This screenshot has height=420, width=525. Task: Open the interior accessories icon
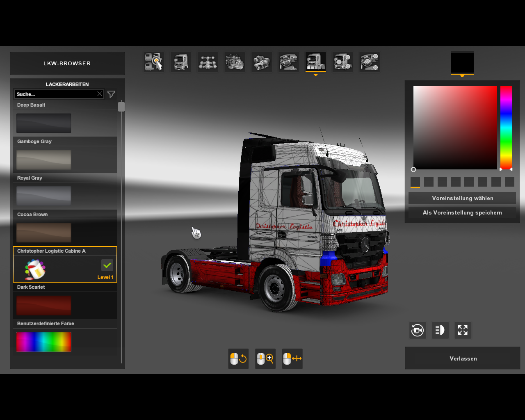370,62
